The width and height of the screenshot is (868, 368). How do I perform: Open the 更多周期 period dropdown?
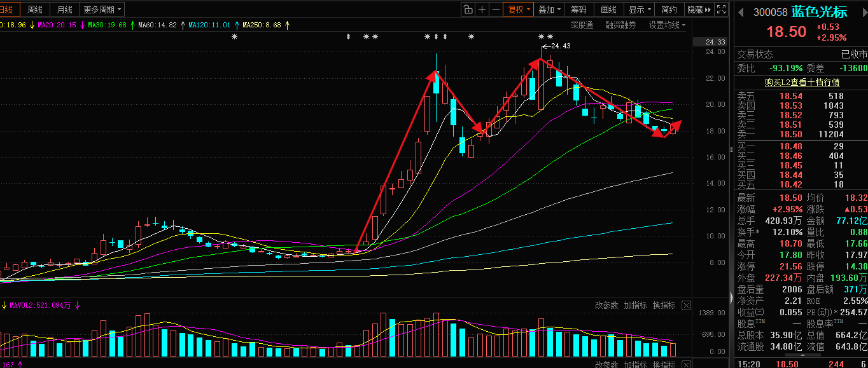tap(102, 10)
